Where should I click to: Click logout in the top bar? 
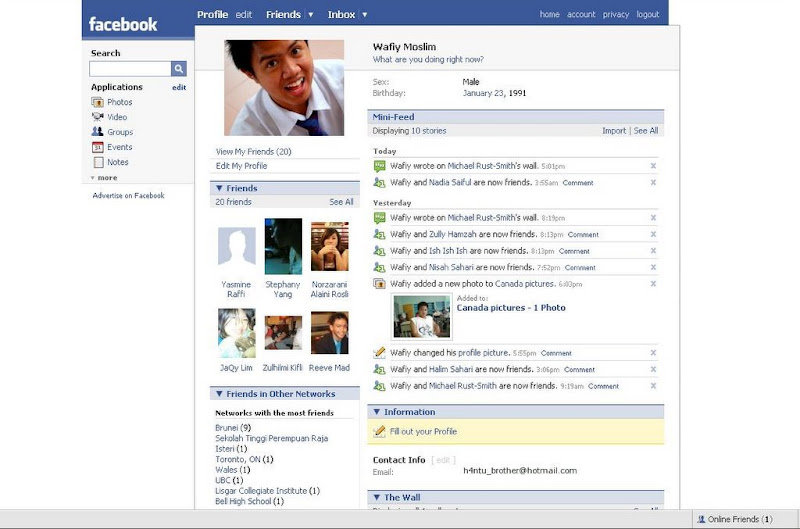(x=648, y=14)
